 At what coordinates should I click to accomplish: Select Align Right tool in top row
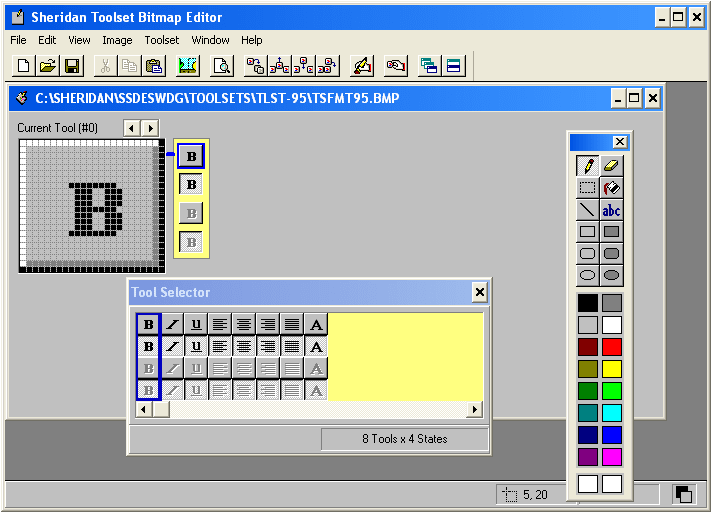[268, 324]
